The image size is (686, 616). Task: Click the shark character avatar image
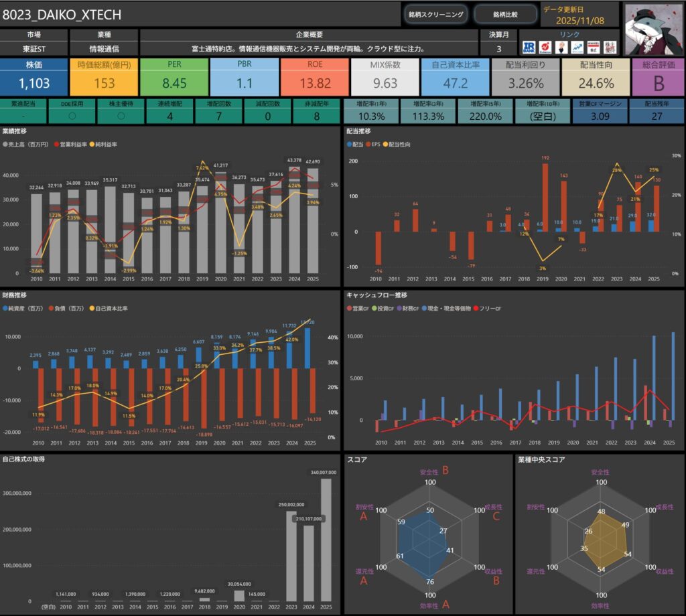coord(653,28)
